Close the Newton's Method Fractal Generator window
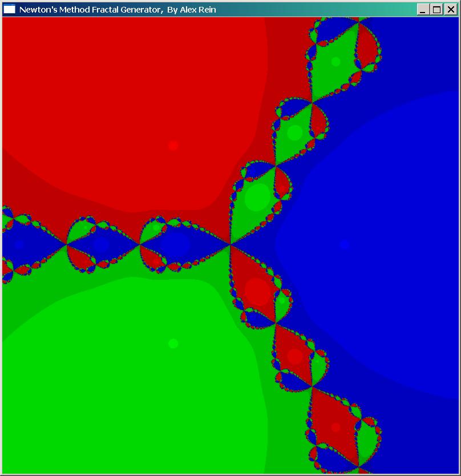461x476 pixels. (x=450, y=9)
